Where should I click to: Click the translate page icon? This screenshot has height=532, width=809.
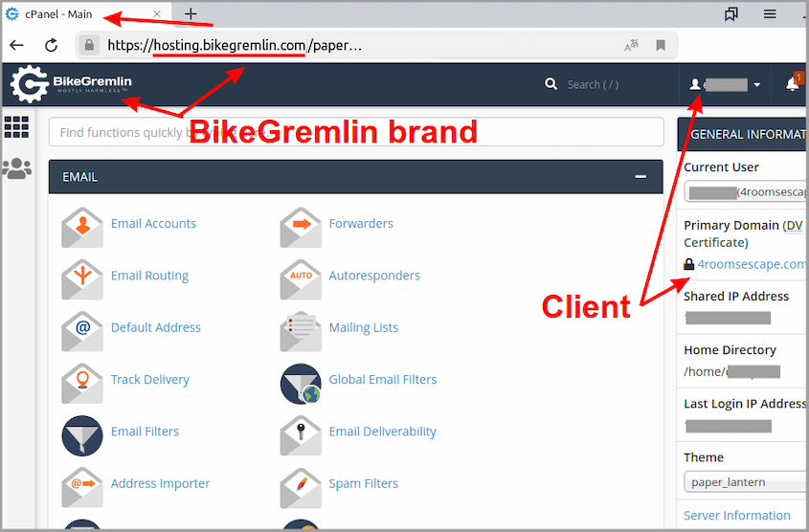coord(631,45)
